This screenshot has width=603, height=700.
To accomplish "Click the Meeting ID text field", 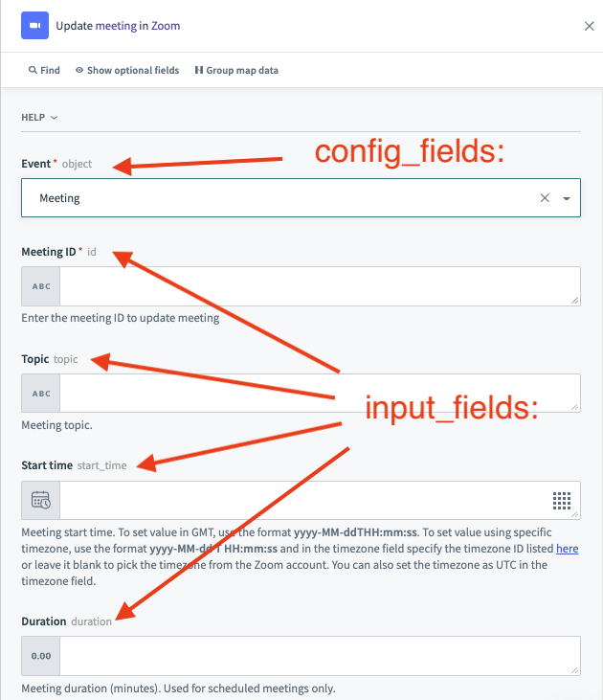I will [319, 286].
